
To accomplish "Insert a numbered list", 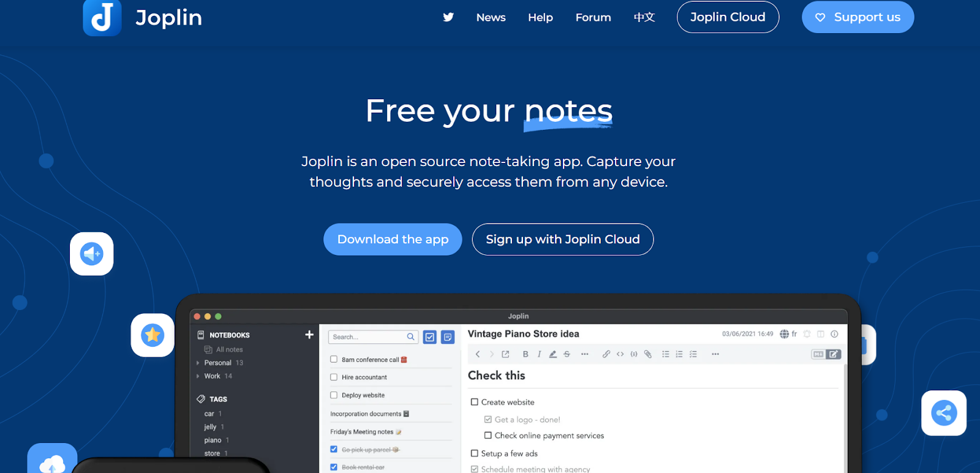I will point(679,354).
